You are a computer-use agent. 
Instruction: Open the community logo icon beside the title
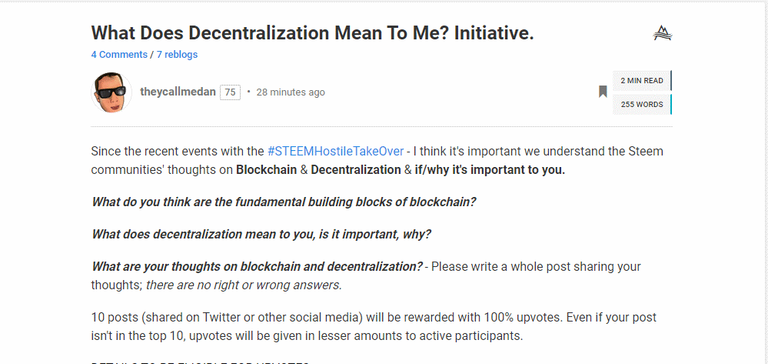point(662,33)
